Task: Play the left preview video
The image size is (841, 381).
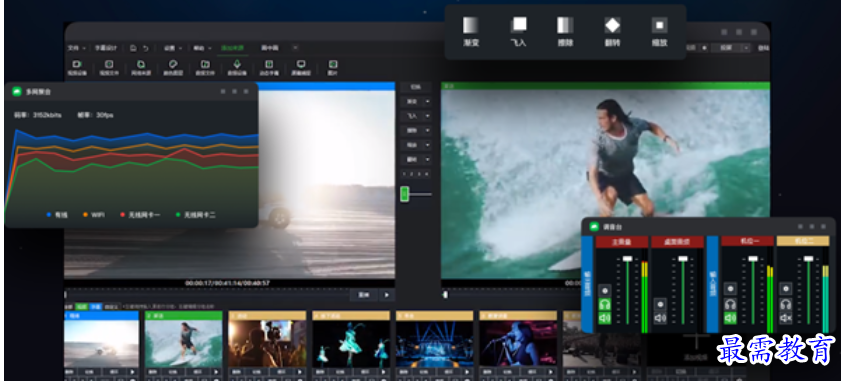Action: 387,295
